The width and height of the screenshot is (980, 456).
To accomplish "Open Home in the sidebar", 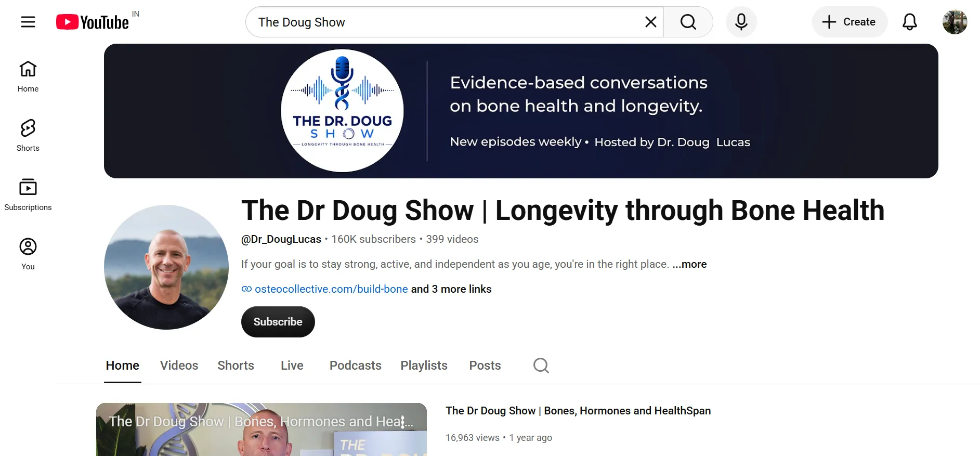I will (28, 76).
